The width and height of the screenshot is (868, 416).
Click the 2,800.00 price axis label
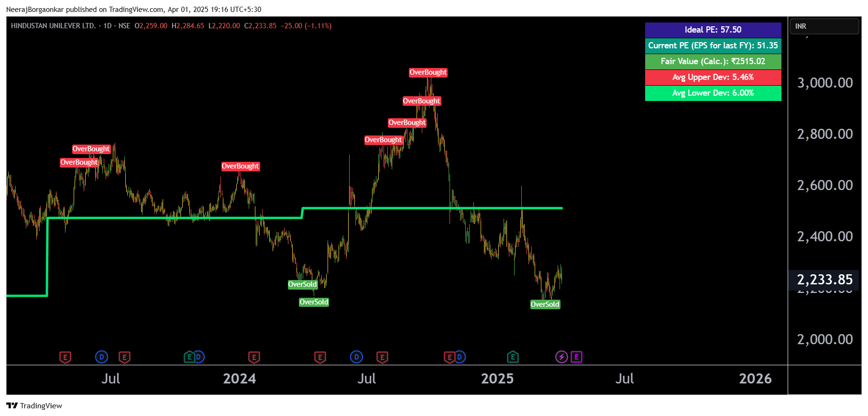(825, 134)
